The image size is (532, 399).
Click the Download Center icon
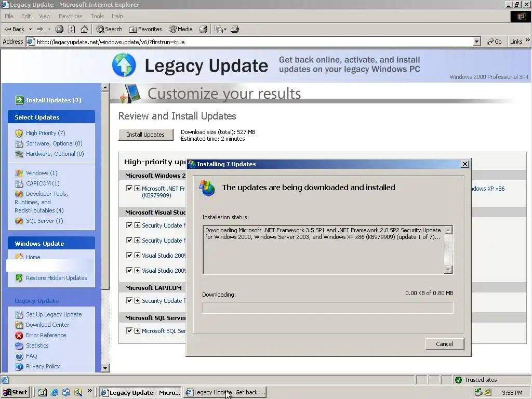tap(19, 325)
